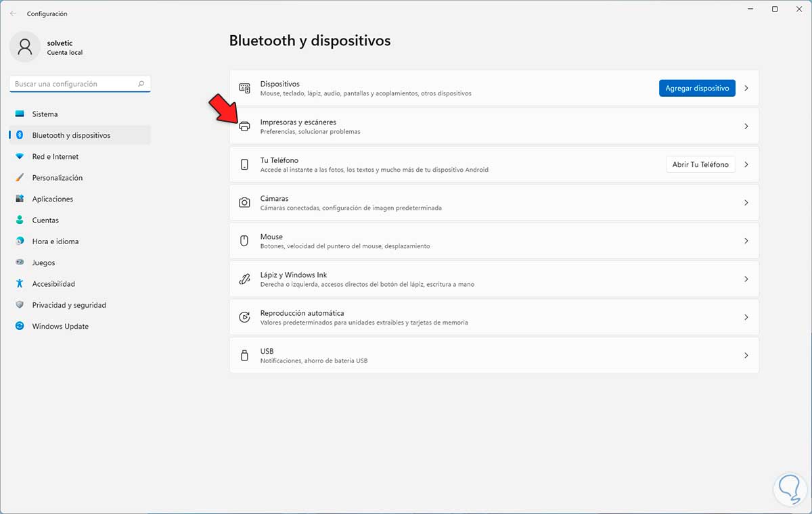
Task: Click the pen icon for Lápiz y Windows Ink
Action: pyautogui.click(x=244, y=279)
